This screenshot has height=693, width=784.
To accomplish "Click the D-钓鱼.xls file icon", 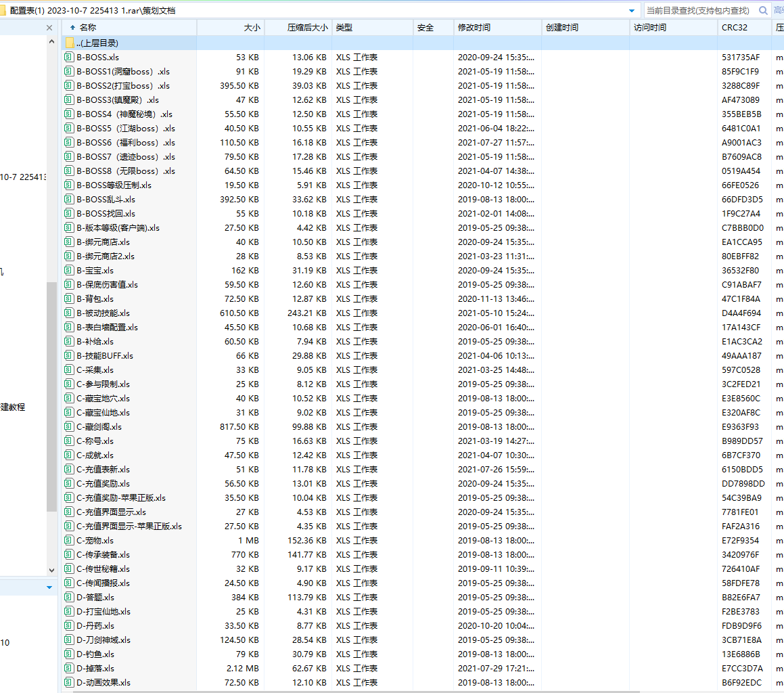I will (x=69, y=654).
